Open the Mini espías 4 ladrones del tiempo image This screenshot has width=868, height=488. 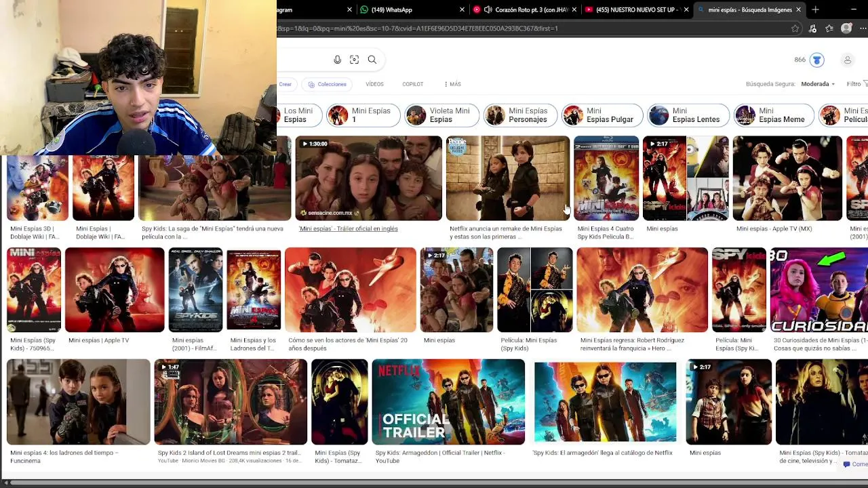78,402
